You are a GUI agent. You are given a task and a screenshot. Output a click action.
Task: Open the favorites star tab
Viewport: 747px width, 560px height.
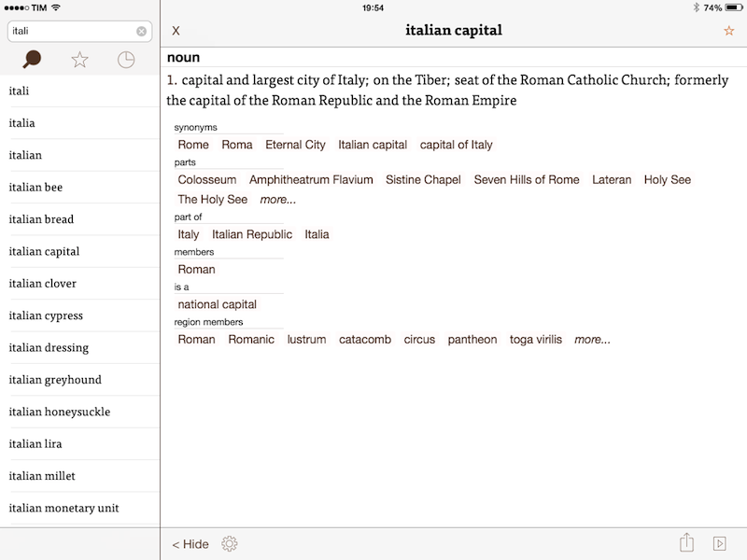click(x=80, y=61)
